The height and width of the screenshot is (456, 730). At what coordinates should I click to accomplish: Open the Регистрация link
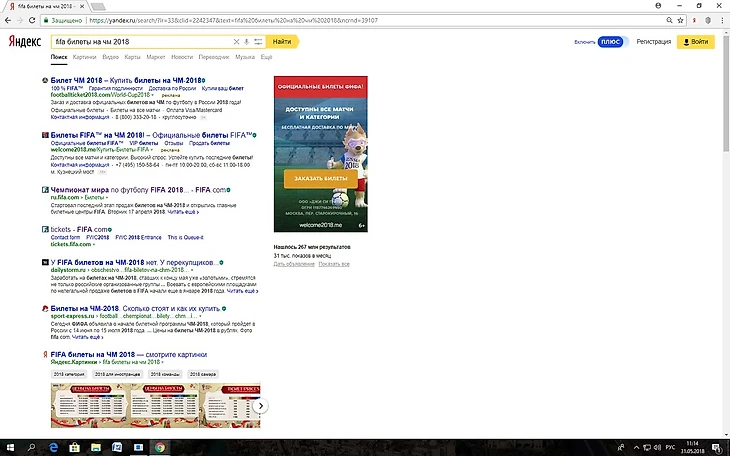point(654,41)
